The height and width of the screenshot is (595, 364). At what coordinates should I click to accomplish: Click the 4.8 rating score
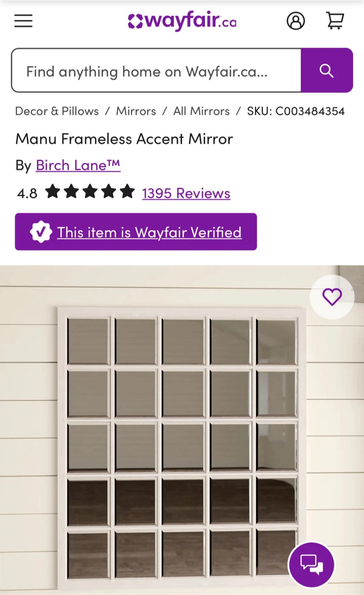tap(27, 193)
